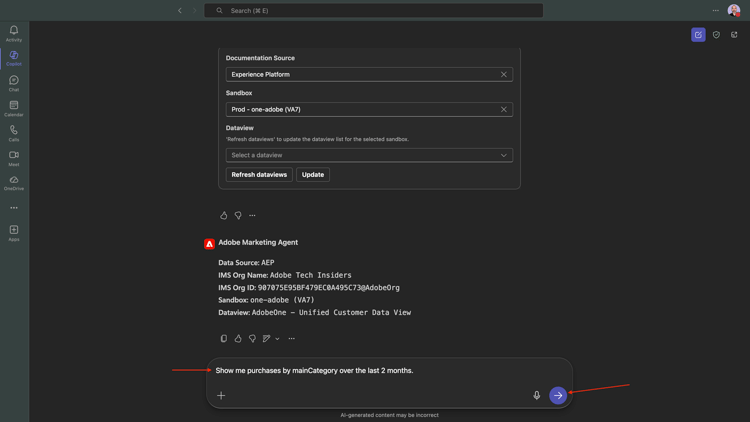Activate the microphone for dictation
Image resolution: width=750 pixels, height=422 pixels.
click(x=537, y=395)
